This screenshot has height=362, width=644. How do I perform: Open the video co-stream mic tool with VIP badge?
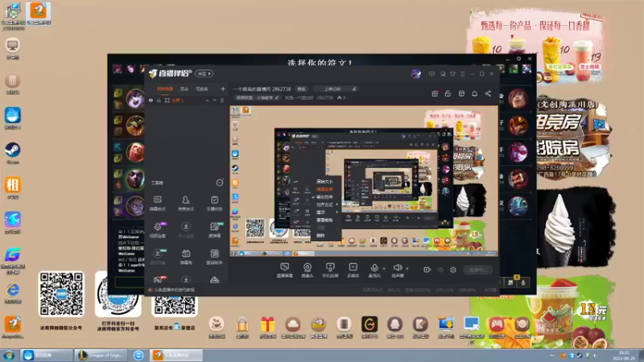tap(158, 229)
